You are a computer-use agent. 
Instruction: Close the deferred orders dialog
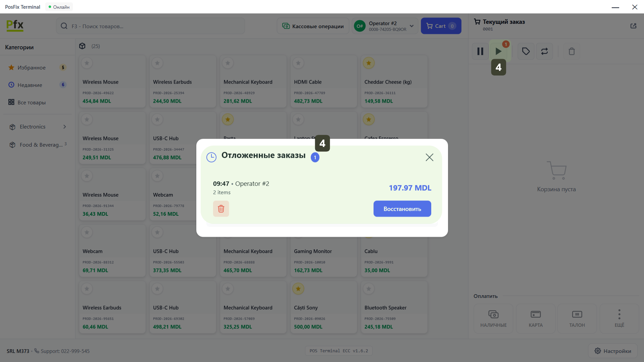click(429, 157)
